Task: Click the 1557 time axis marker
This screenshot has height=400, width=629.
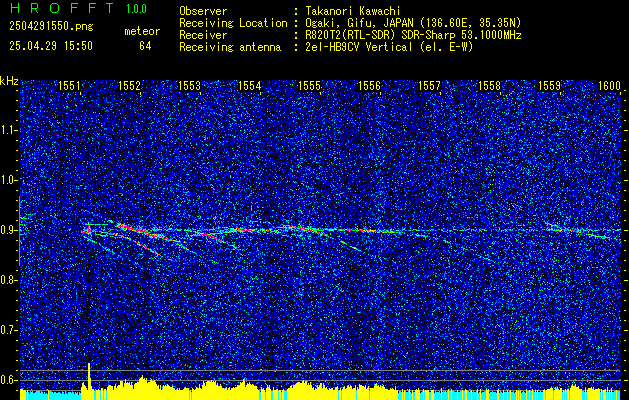Action: pyautogui.click(x=430, y=85)
